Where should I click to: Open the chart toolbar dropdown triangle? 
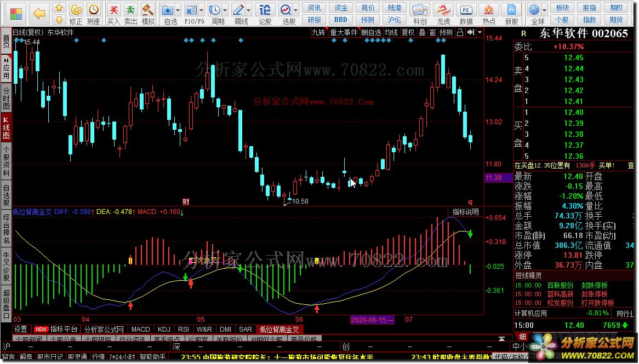pyautogui.click(x=480, y=32)
